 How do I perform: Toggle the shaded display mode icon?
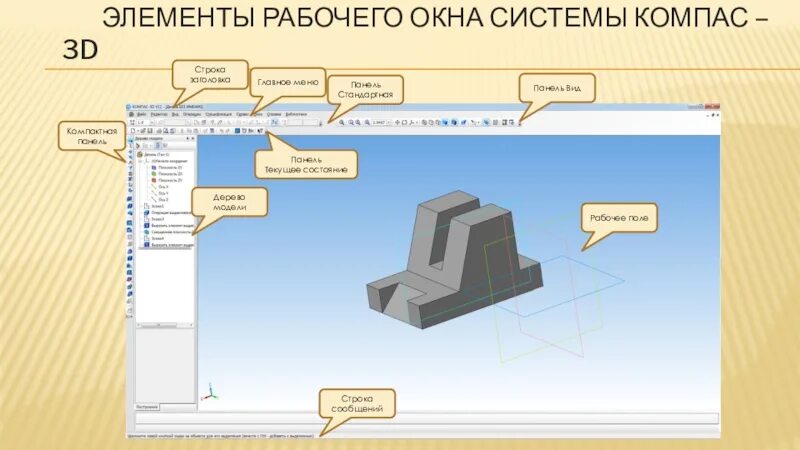tap(445, 122)
